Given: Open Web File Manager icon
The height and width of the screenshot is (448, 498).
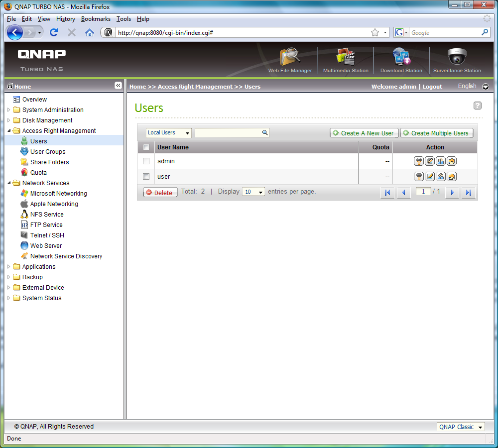Looking at the screenshot, I should (x=290, y=57).
